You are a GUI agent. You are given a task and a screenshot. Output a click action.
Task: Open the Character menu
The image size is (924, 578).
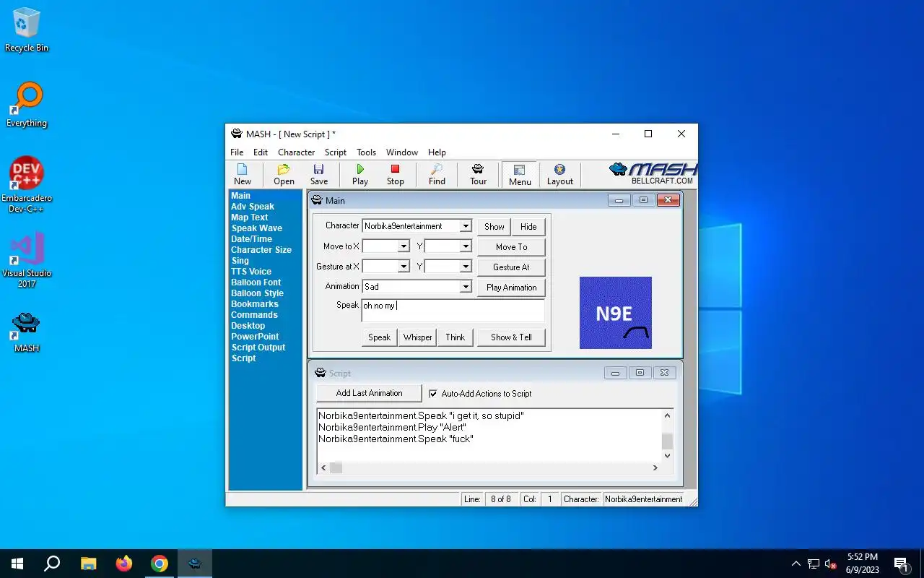tap(297, 152)
